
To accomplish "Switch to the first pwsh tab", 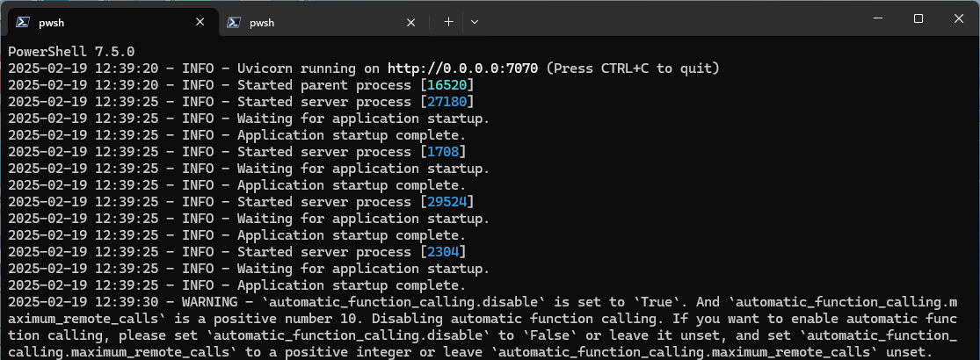I will pos(105,22).
